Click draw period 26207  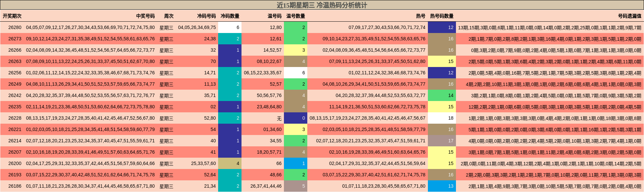click(x=15, y=152)
